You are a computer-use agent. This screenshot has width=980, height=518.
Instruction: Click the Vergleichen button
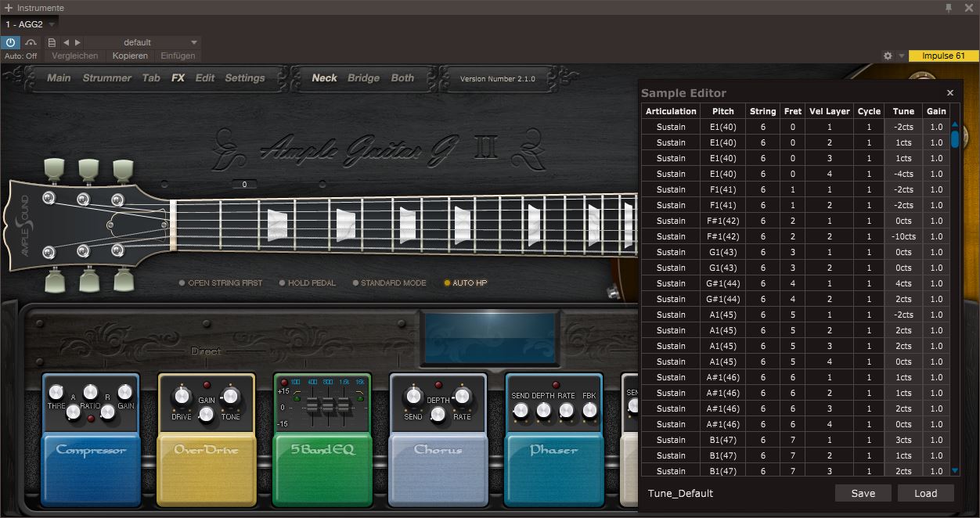[75, 56]
